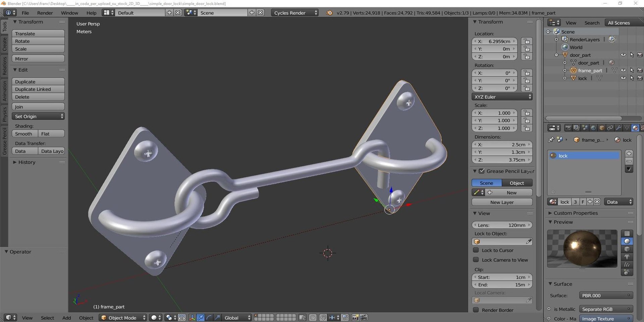The height and width of the screenshot is (322, 644).
Task: Switch grease pencil source to Object
Action: click(x=517, y=183)
